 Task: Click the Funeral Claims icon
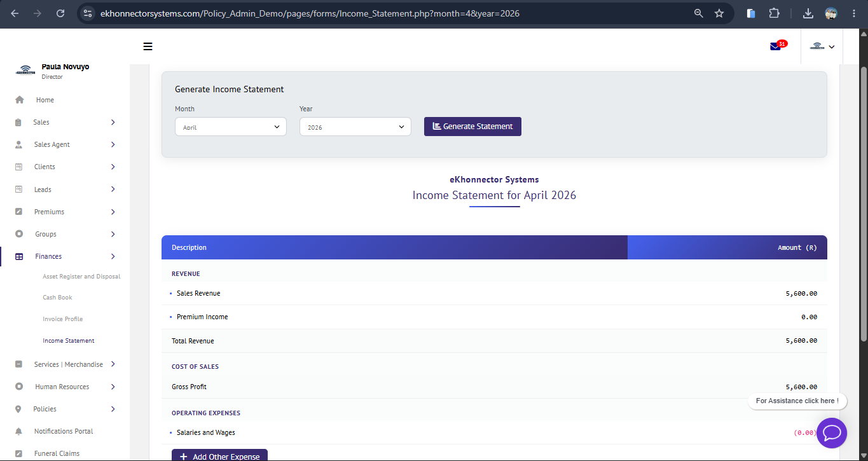tap(19, 453)
